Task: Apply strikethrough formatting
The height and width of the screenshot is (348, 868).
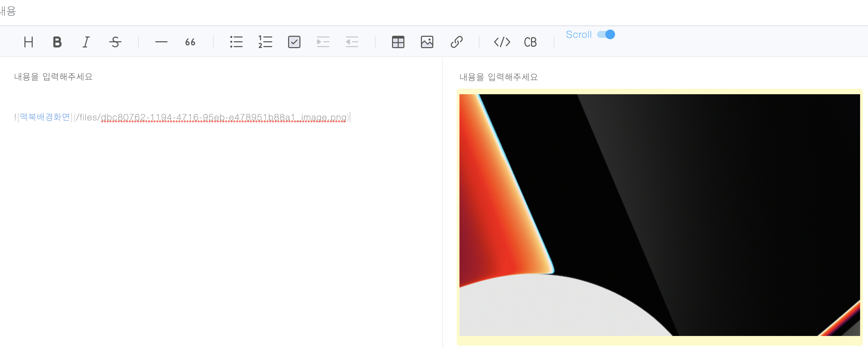Action: [x=115, y=42]
